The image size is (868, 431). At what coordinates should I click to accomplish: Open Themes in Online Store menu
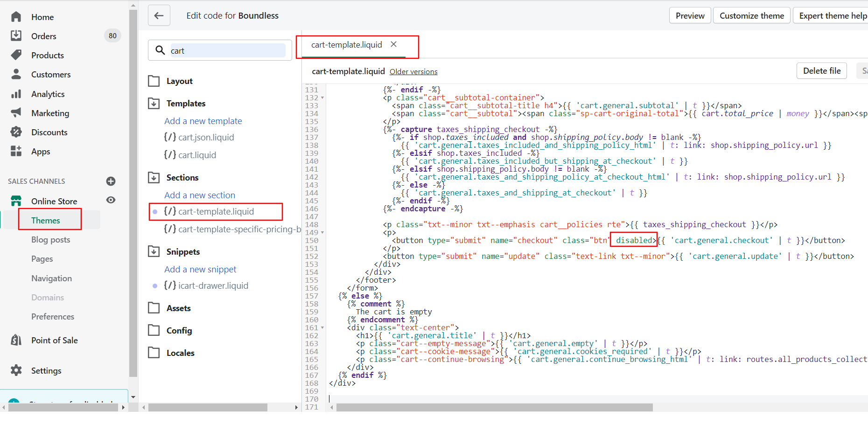pyautogui.click(x=46, y=220)
